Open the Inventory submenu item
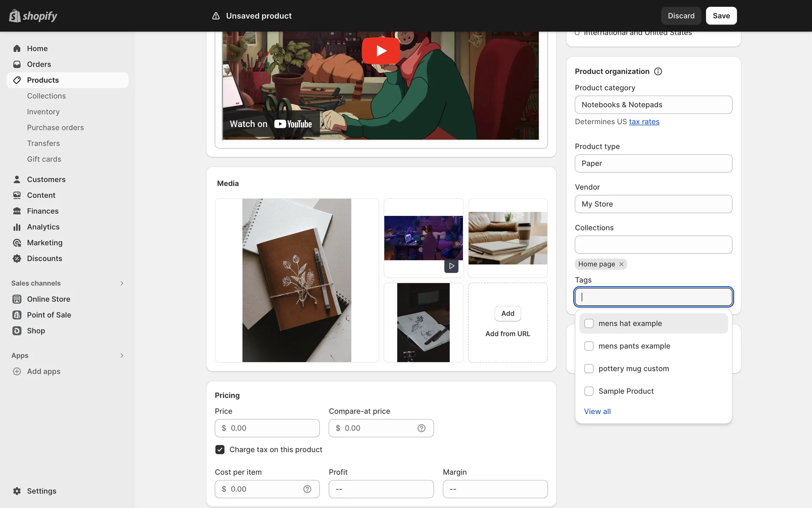 pyautogui.click(x=43, y=112)
